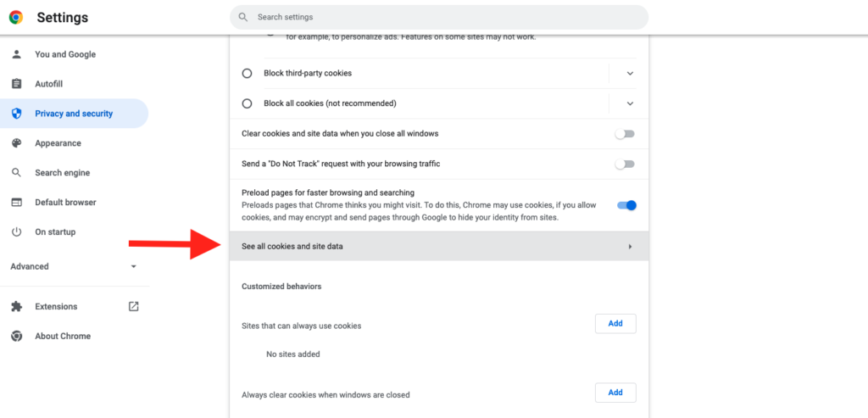Click the About Chrome logo icon

coord(16,337)
